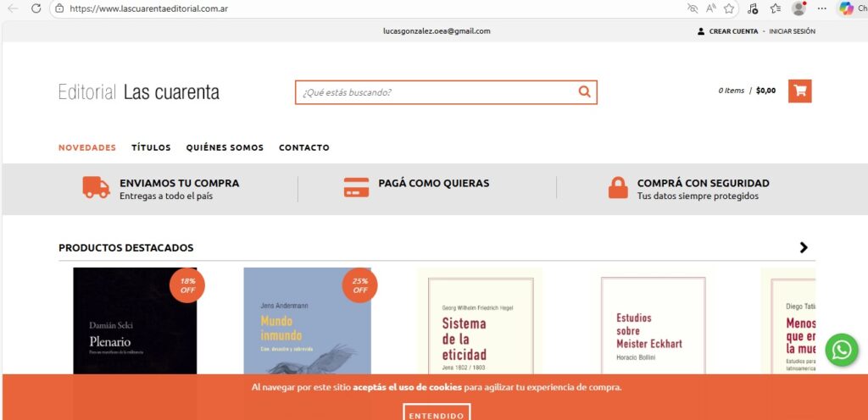Image resolution: width=868 pixels, height=420 pixels.
Task: Open Quiénes Somos page
Action: coord(225,147)
